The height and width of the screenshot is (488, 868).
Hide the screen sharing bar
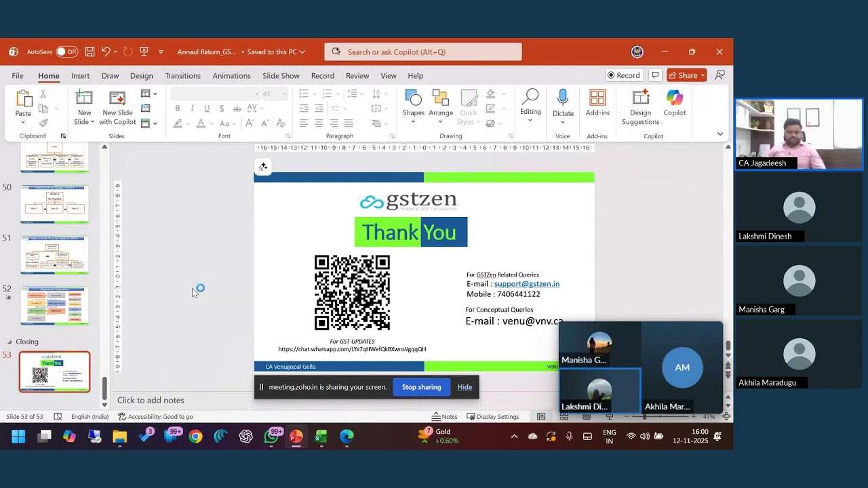click(x=465, y=387)
